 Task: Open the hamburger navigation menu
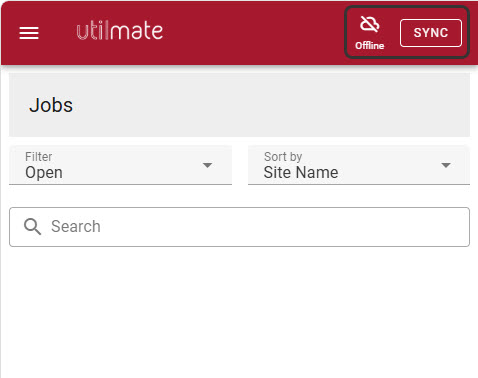pyautogui.click(x=29, y=33)
